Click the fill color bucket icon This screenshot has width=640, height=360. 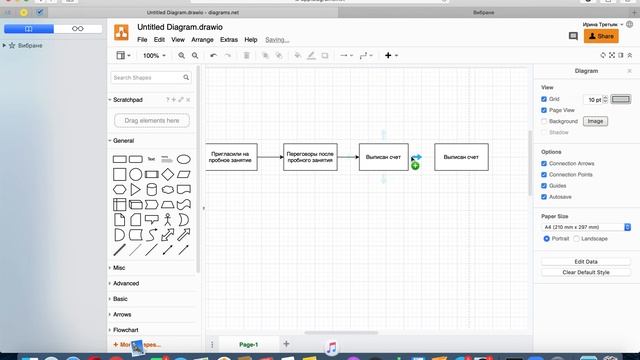coord(298,56)
